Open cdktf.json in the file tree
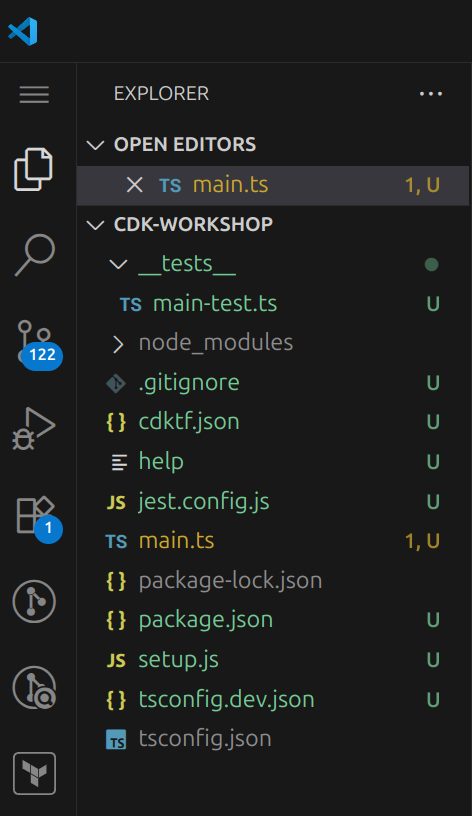The height and width of the screenshot is (816, 472). [189, 422]
